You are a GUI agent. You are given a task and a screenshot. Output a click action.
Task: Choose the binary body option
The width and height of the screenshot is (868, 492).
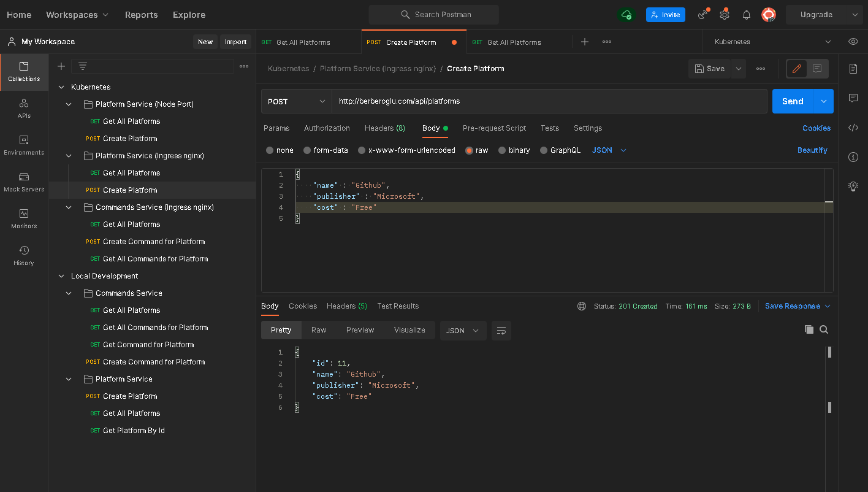502,150
